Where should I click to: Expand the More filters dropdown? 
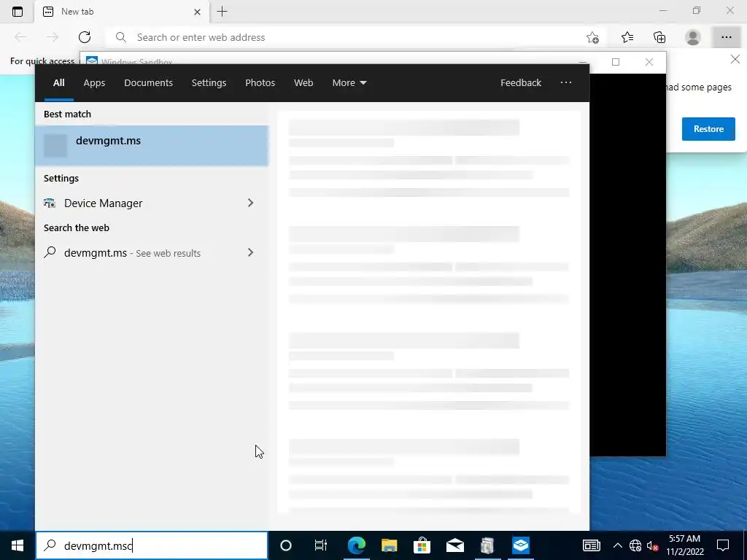[349, 83]
